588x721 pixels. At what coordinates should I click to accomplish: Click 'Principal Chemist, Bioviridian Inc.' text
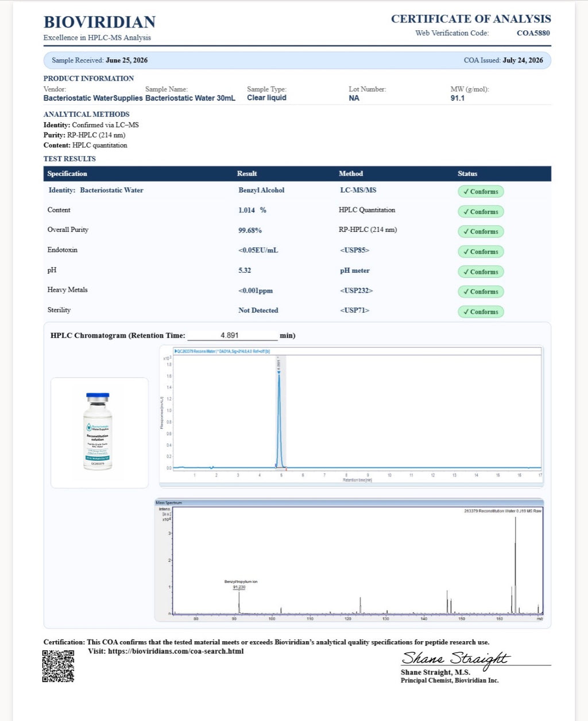click(x=450, y=681)
